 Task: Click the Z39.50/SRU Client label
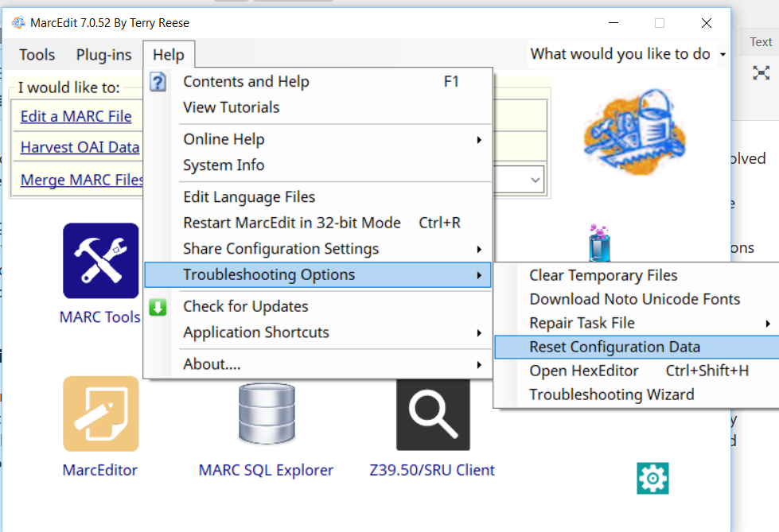point(432,470)
